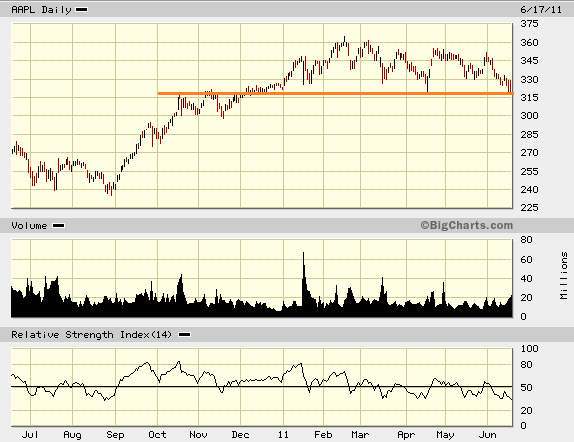Click the 240 price axis label
The height and width of the screenshot is (442, 574).
click(529, 190)
